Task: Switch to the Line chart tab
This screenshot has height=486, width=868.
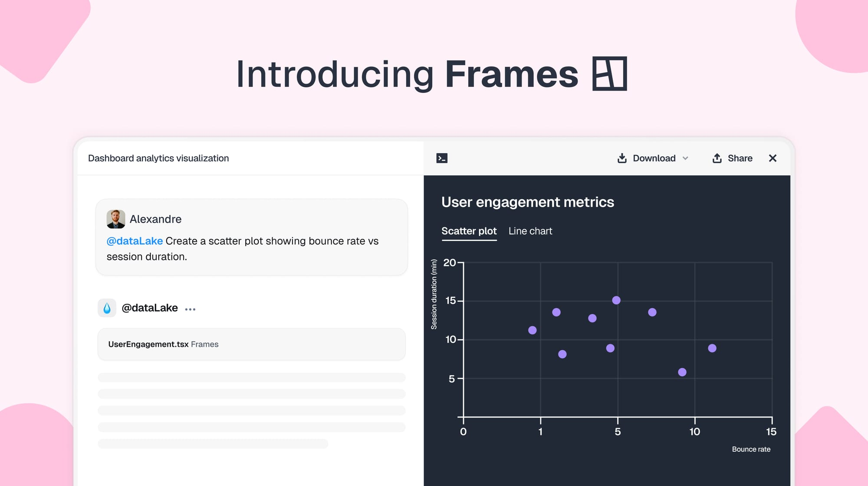Action: coord(530,231)
